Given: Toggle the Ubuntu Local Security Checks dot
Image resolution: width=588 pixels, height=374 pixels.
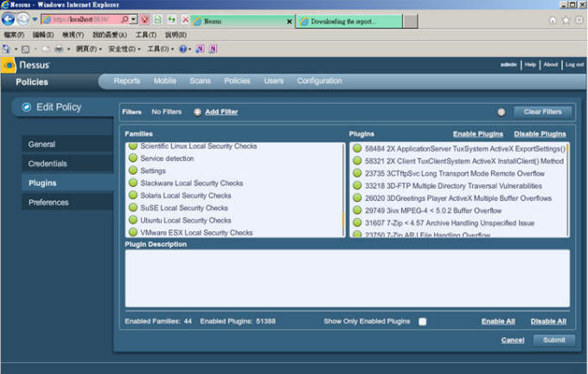Looking at the screenshot, I should (133, 220).
